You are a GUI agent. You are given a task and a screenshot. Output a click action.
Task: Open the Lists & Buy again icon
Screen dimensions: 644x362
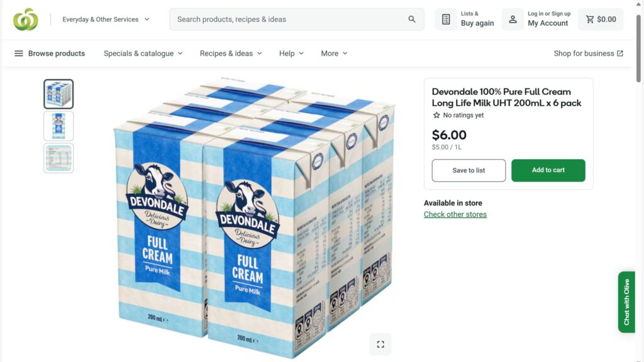click(x=446, y=19)
